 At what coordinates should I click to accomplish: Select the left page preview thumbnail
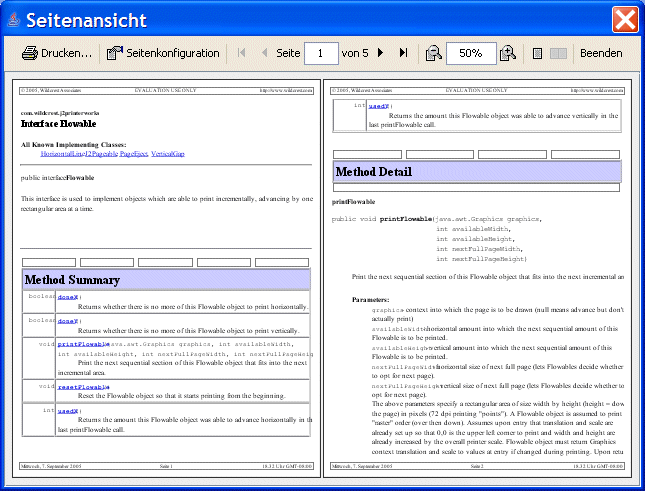click(x=166, y=278)
